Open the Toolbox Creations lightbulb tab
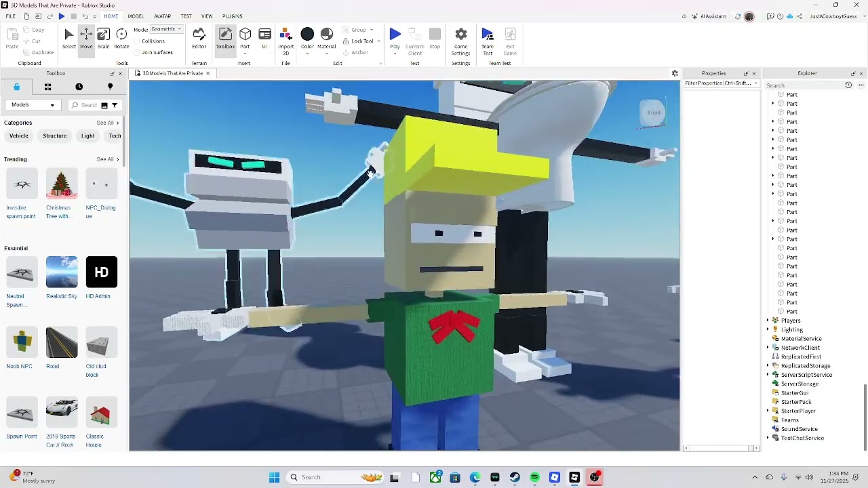The height and width of the screenshot is (488, 868). [x=110, y=87]
